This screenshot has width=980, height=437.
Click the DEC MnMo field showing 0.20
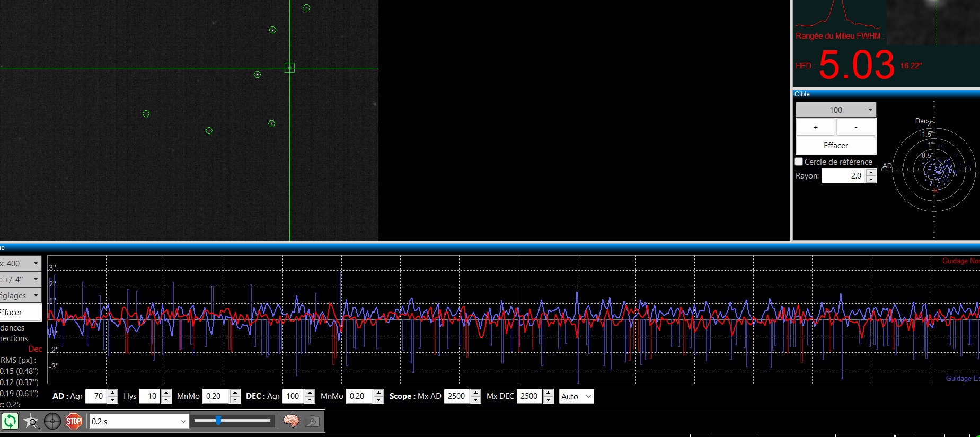click(360, 396)
